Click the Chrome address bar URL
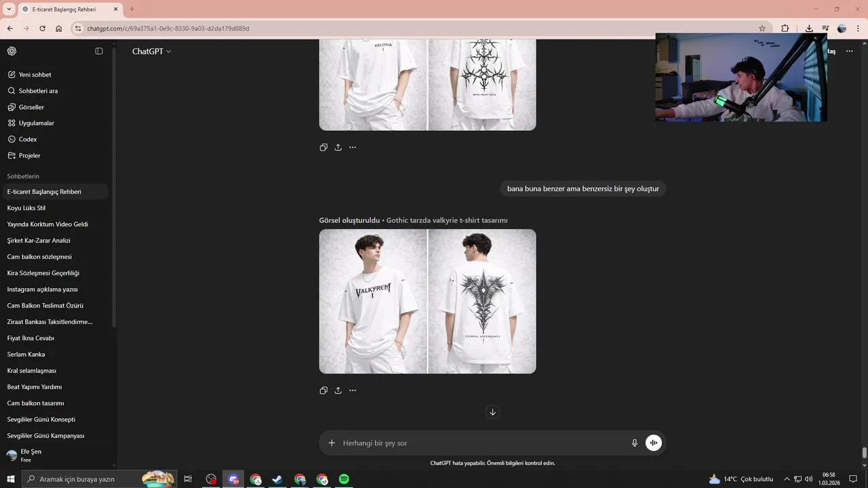 (x=168, y=28)
